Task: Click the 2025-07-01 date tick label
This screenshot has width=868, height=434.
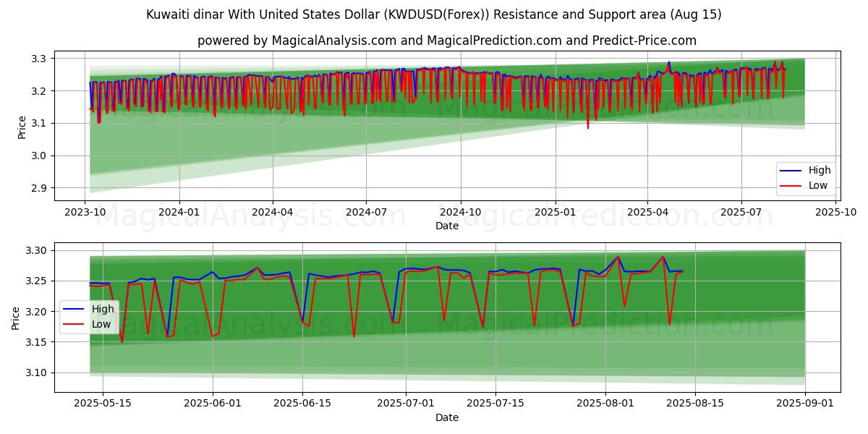Action: pos(407,404)
